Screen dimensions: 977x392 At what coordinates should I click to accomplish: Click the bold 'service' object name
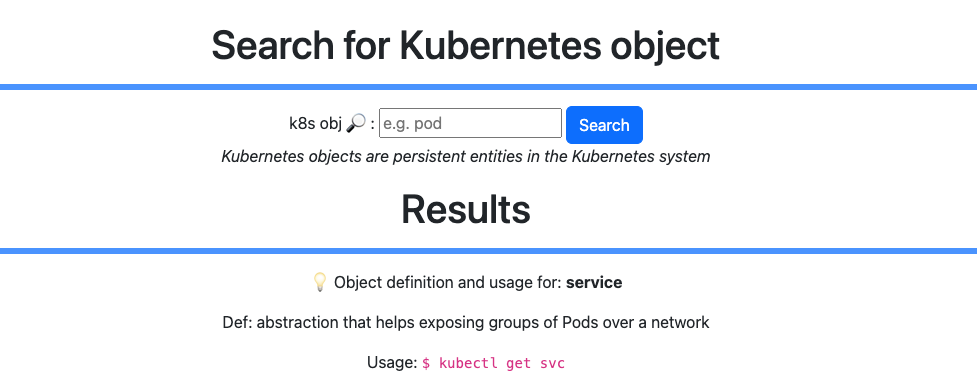(594, 283)
